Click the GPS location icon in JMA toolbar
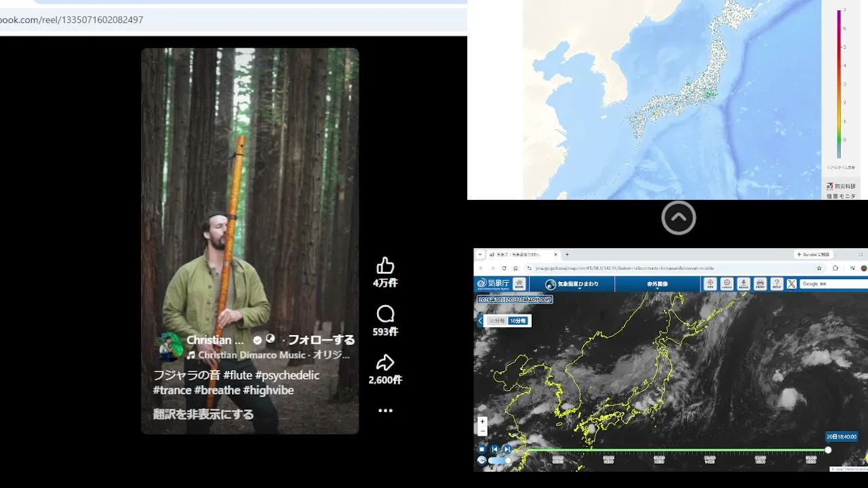 pyautogui.click(x=710, y=284)
